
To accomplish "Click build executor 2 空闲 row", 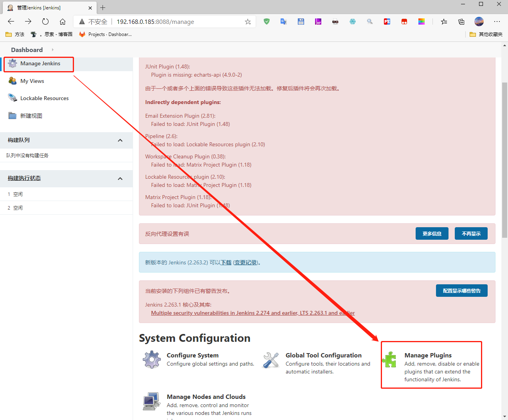I will click(x=67, y=208).
